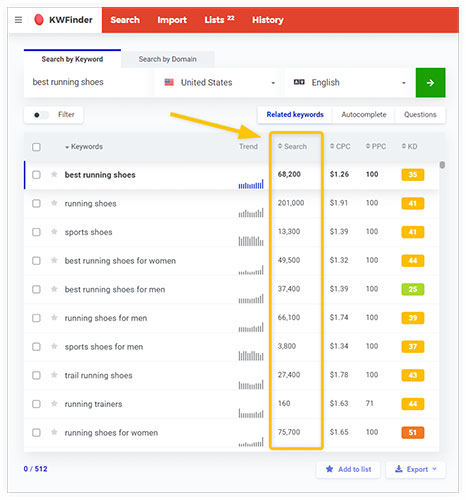Check the select-all keywords checkbox

click(x=36, y=147)
